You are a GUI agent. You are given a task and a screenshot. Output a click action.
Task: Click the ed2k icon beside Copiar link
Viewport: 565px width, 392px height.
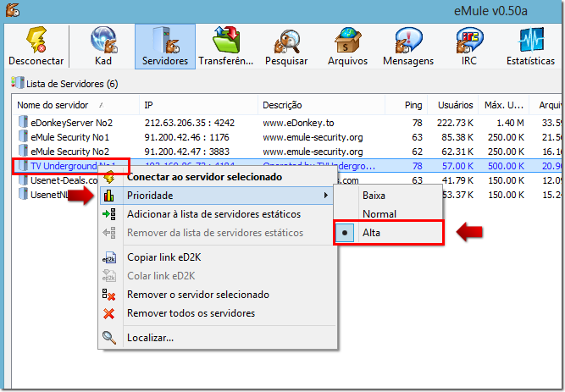[108, 257]
